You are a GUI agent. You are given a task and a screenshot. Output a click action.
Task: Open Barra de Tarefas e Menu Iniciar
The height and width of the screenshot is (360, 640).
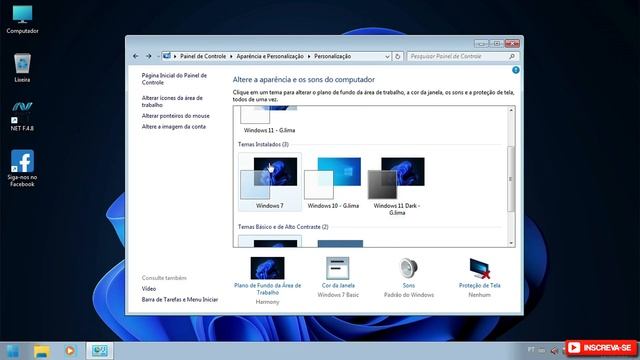[x=180, y=300]
